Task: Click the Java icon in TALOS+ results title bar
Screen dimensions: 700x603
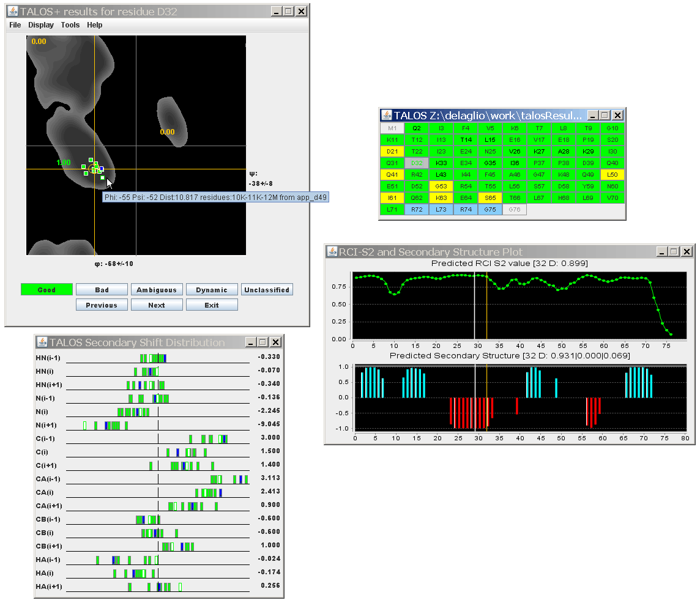Action: (13, 11)
